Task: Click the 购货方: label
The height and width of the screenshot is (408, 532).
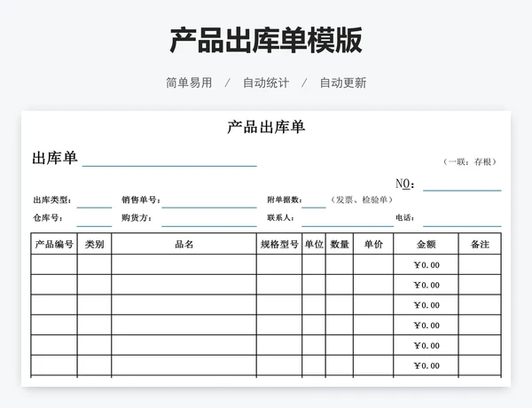Action: point(137,218)
